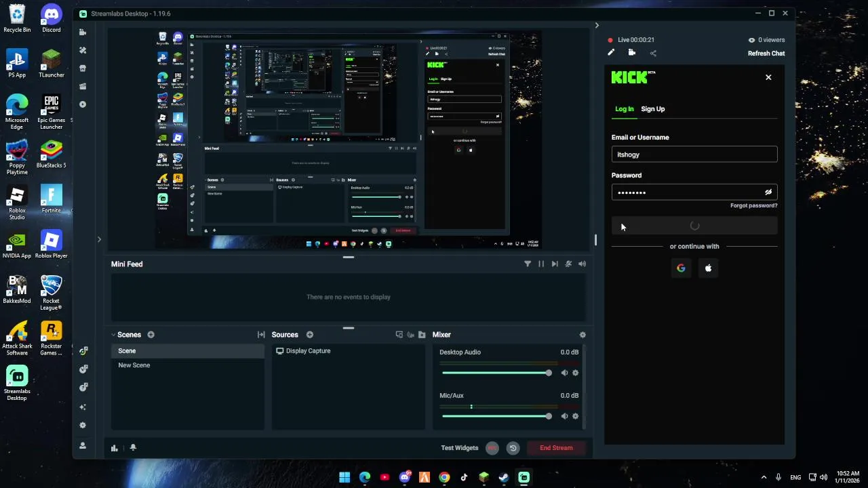Select the Scene item in Scenes list
Image resolution: width=868 pixels, height=488 pixels.
pos(188,351)
